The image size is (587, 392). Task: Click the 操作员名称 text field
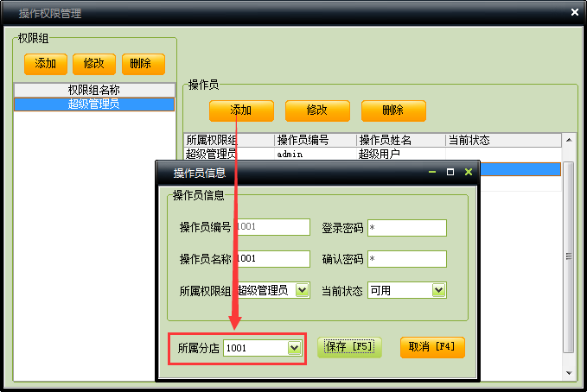point(272,259)
